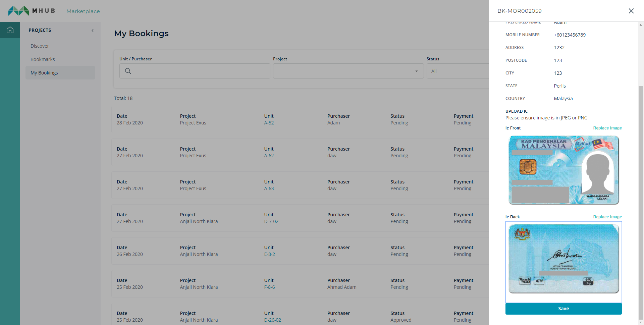Click the country value Malaysia
Image resolution: width=644 pixels, height=325 pixels.
tap(563, 99)
